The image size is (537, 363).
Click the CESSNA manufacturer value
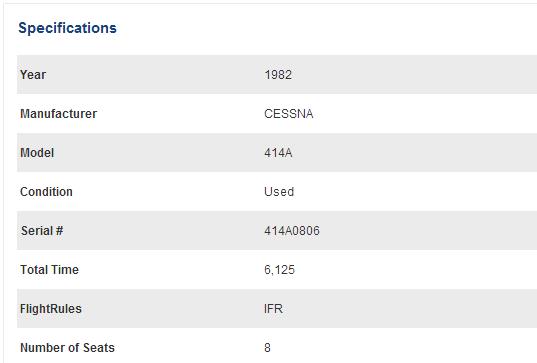coord(288,114)
